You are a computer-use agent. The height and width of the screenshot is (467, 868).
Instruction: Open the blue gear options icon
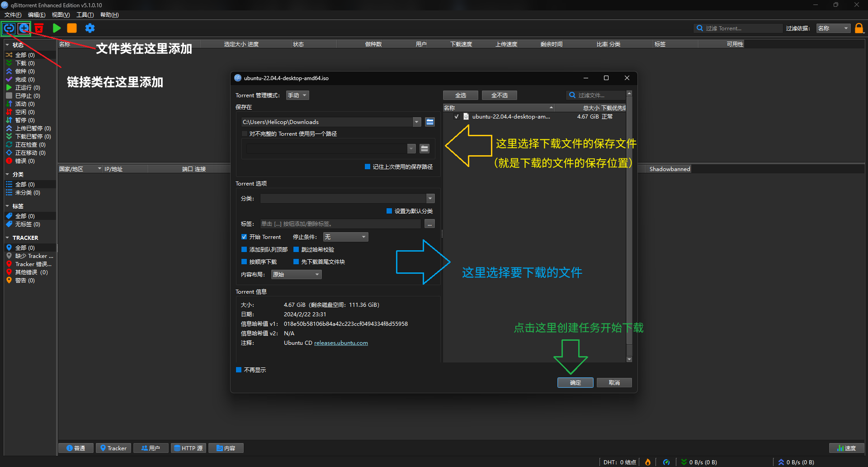click(90, 28)
